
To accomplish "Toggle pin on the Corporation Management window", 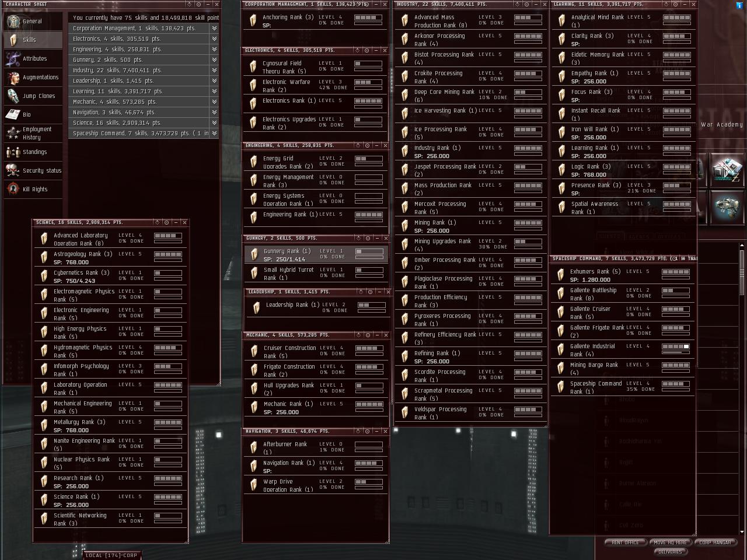I will (367, 4).
